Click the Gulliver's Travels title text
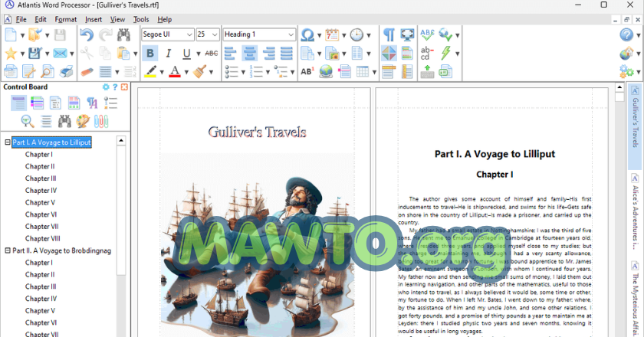Image resolution: width=644 pixels, height=337 pixels. click(257, 133)
